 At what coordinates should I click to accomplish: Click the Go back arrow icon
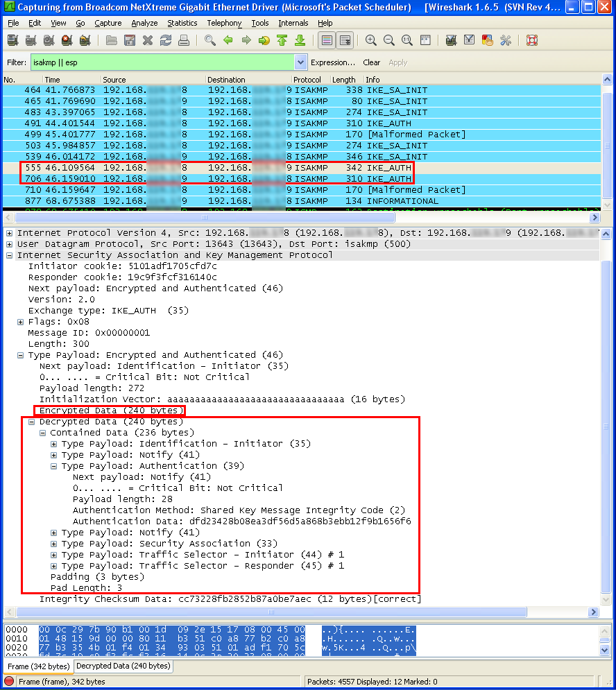pos(228,40)
